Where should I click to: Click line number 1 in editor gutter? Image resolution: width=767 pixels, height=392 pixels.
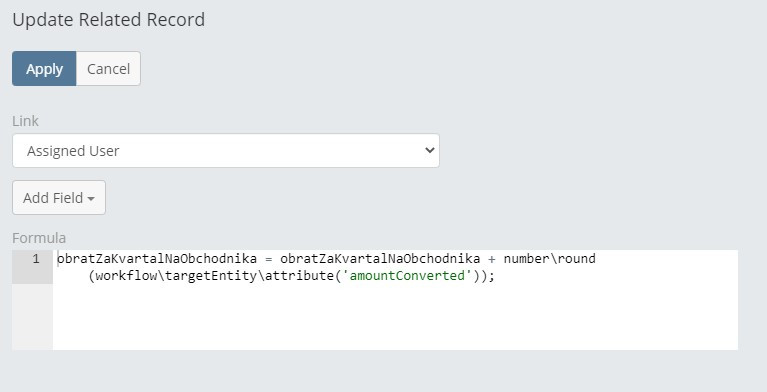click(36, 259)
